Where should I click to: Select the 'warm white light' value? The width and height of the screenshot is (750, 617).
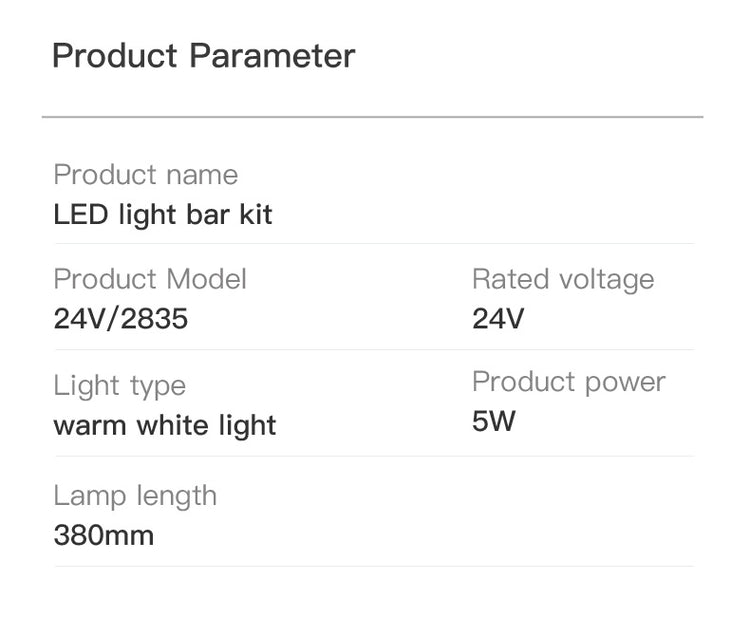(164, 426)
